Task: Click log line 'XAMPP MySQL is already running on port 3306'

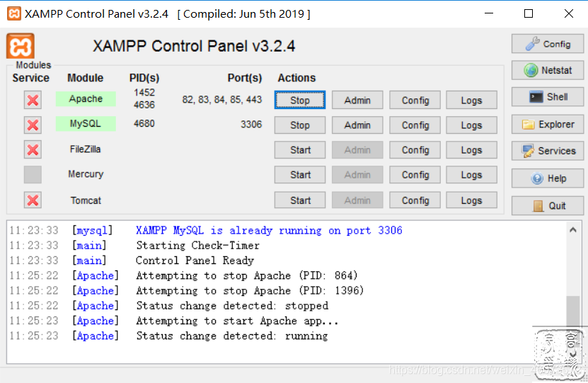Action: pos(269,230)
